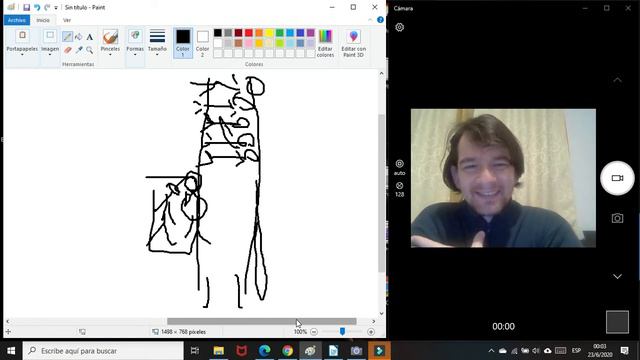The height and width of the screenshot is (360, 640).
Task: Open the last capture thumbnail in Camera
Action: point(617,322)
